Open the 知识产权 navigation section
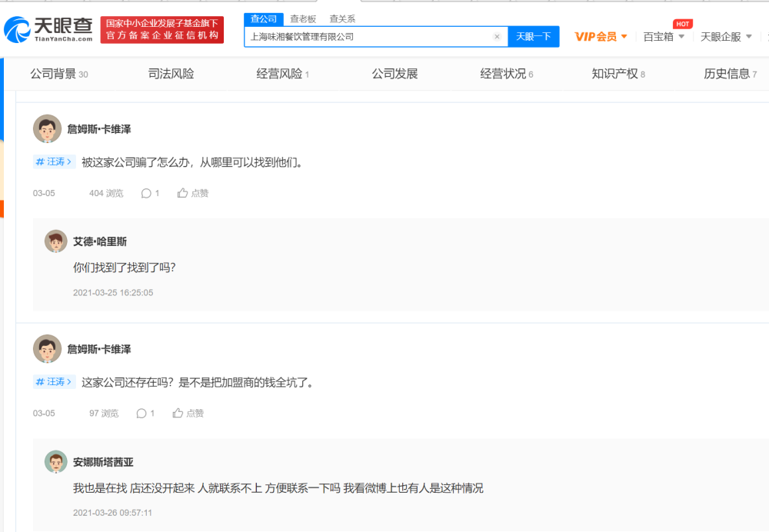The image size is (769, 532). [618, 74]
